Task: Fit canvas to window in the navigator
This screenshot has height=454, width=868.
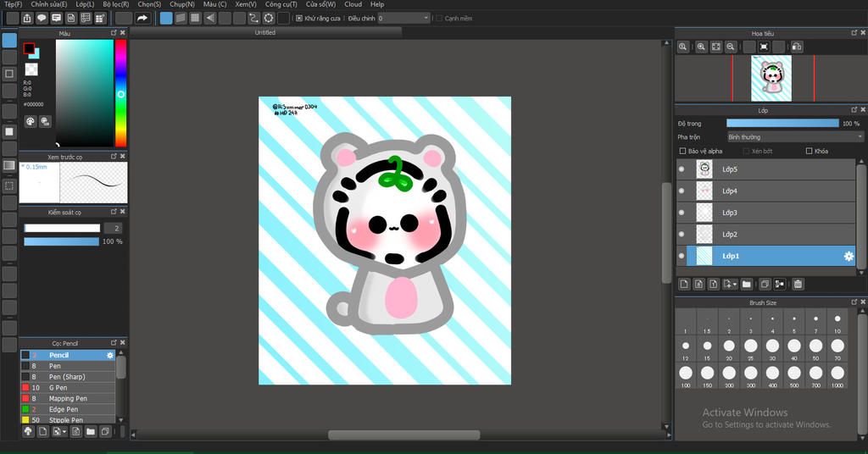Action: (x=715, y=47)
